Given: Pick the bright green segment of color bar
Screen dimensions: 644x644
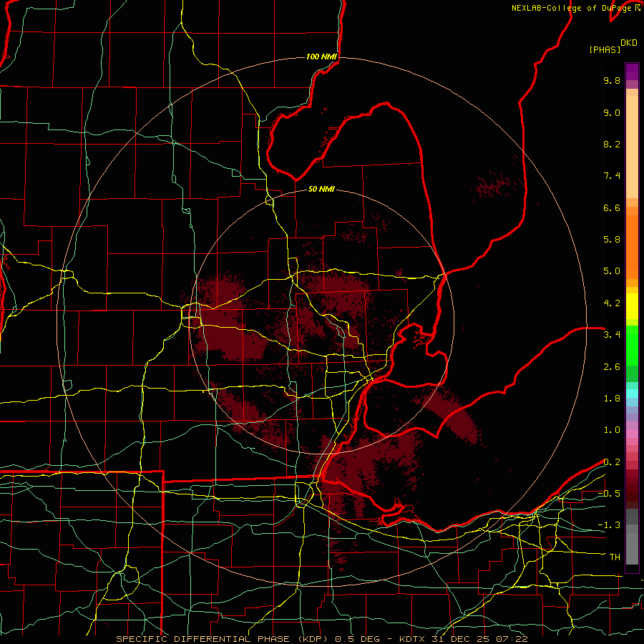Looking at the screenshot, I should [x=632, y=346].
